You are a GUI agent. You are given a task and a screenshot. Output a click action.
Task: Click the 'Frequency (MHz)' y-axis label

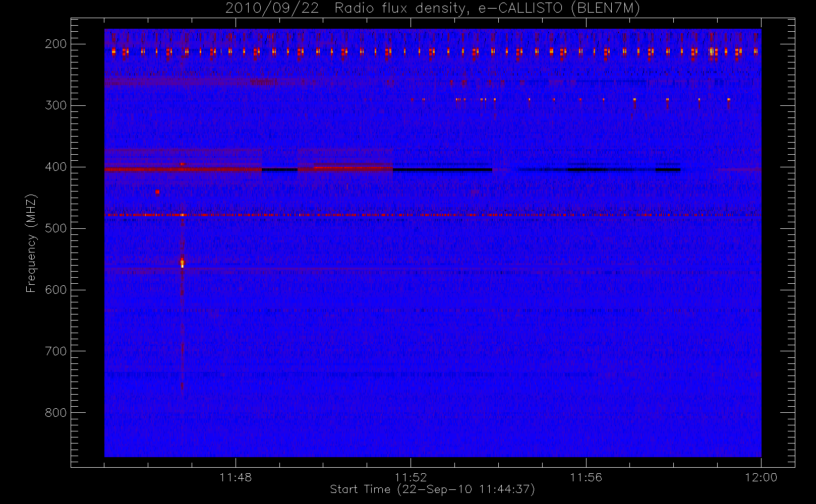tap(31, 243)
